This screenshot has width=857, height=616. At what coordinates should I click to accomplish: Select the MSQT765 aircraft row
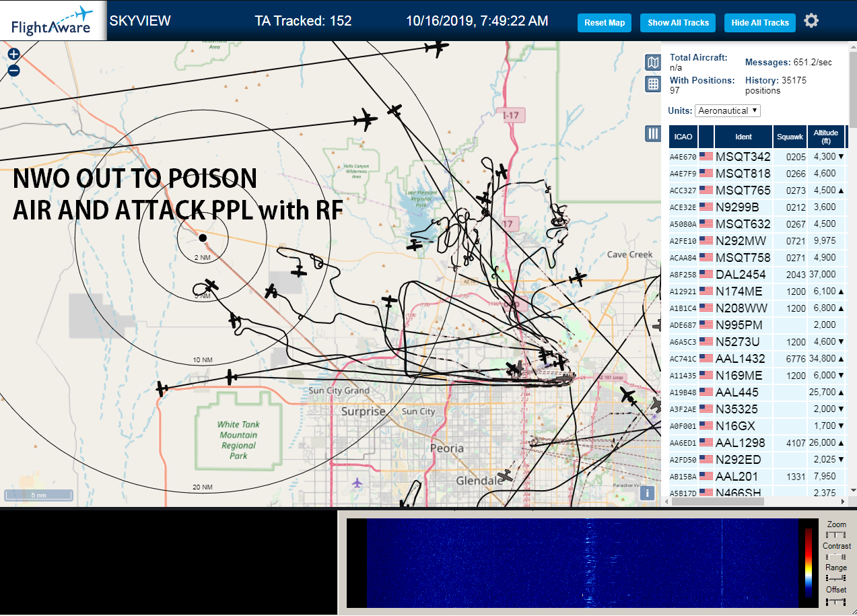tap(757, 190)
